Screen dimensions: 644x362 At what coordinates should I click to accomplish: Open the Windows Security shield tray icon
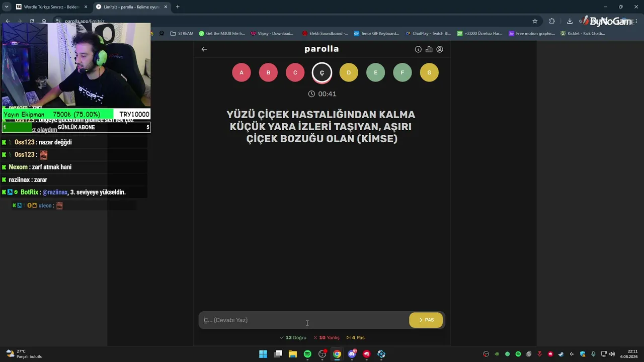583,354
